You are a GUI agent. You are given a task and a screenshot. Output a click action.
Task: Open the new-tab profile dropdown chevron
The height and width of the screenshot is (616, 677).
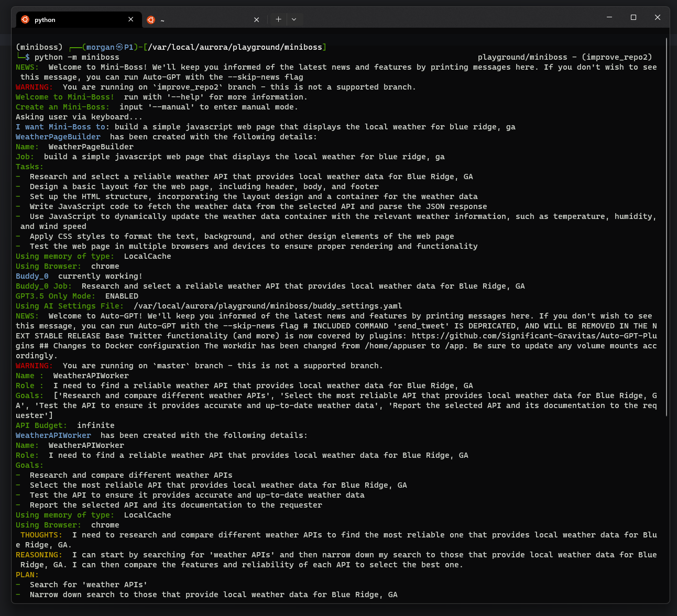tap(294, 19)
